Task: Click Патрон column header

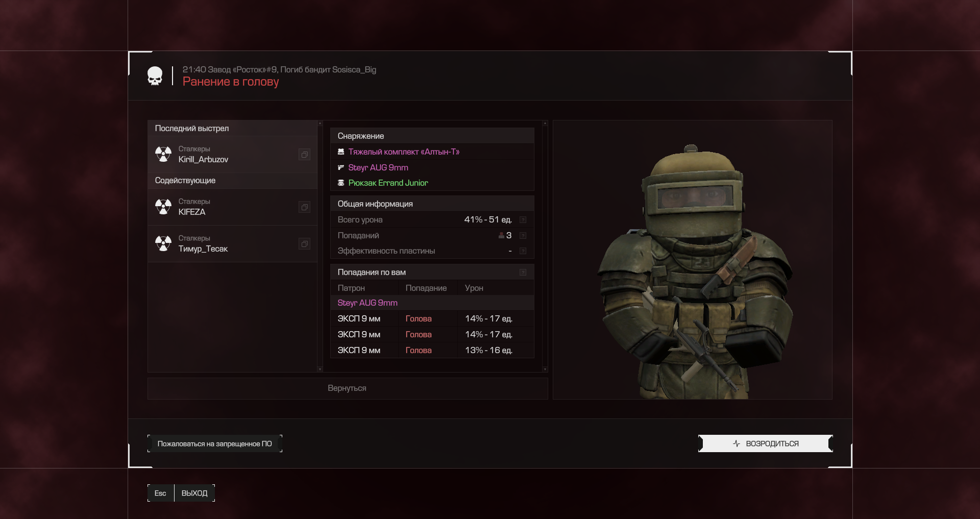Action: (351, 288)
